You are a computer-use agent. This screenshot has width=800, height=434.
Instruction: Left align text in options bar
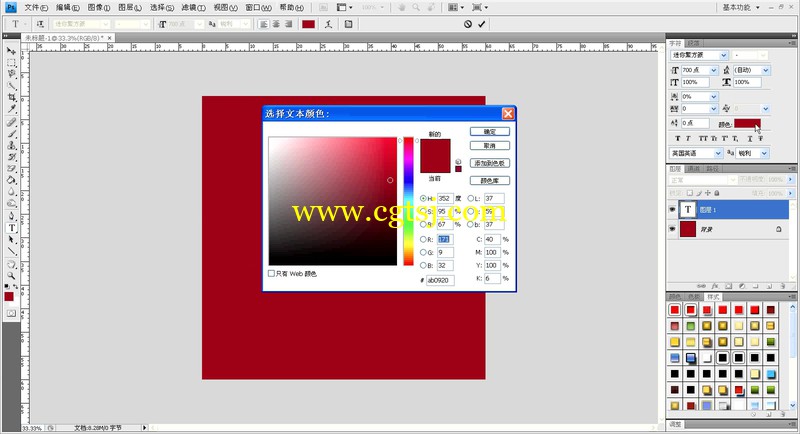coord(263,24)
